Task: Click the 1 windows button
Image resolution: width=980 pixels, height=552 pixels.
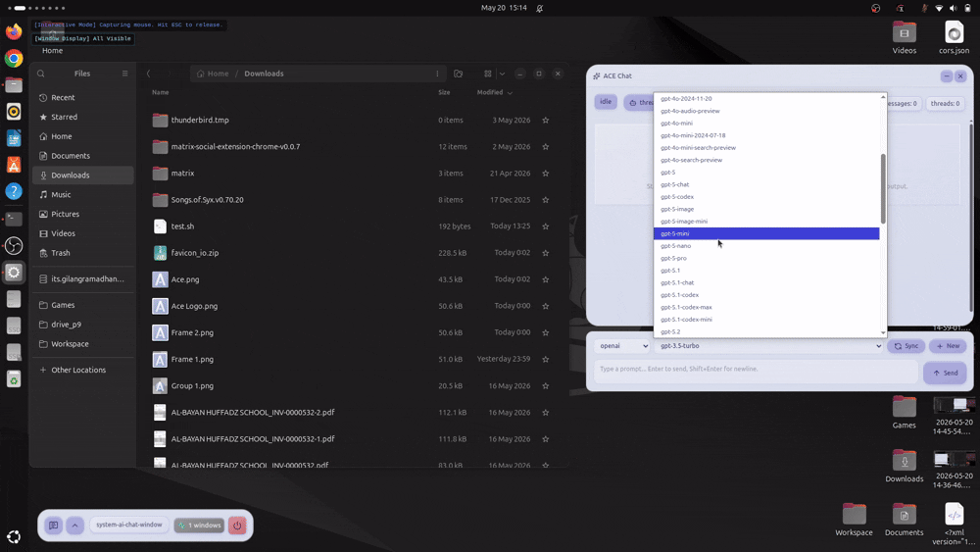Action: [x=199, y=526]
